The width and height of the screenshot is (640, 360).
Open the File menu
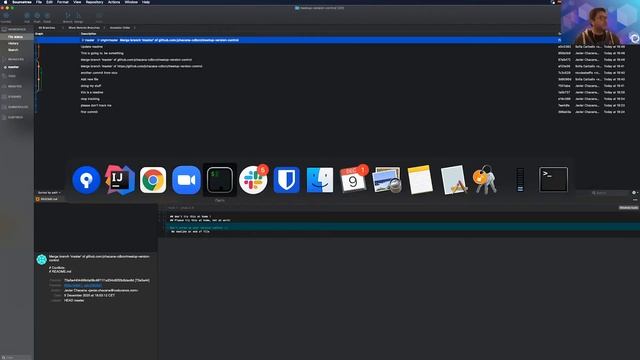(39, 2)
